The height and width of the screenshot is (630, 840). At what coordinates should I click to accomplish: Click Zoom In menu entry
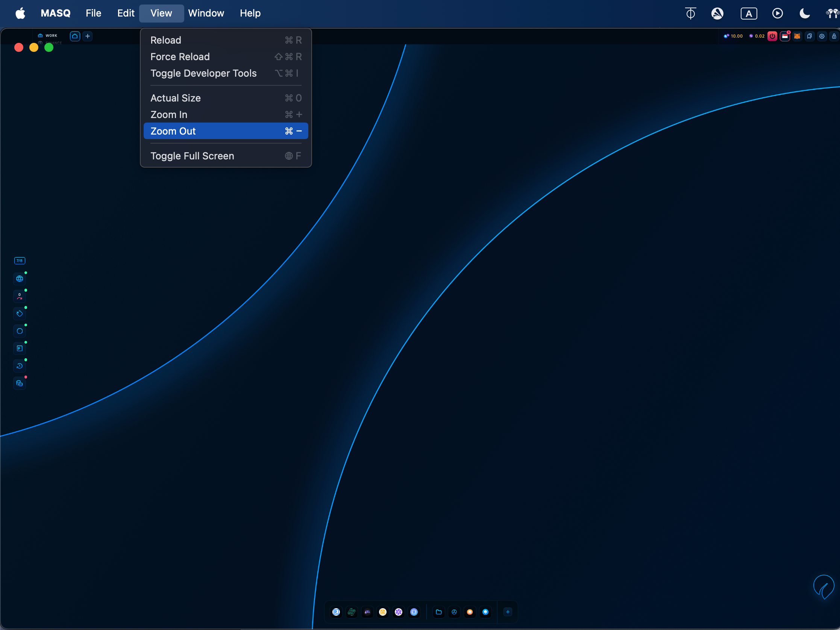click(x=226, y=114)
